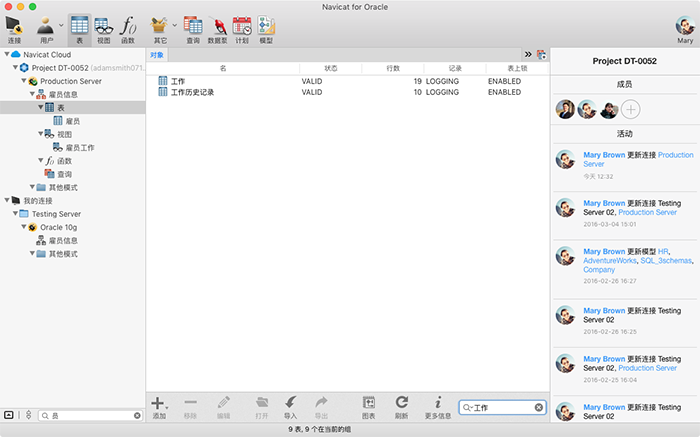
Task: Click the Import (导入) arrow icon
Action: tap(291, 408)
